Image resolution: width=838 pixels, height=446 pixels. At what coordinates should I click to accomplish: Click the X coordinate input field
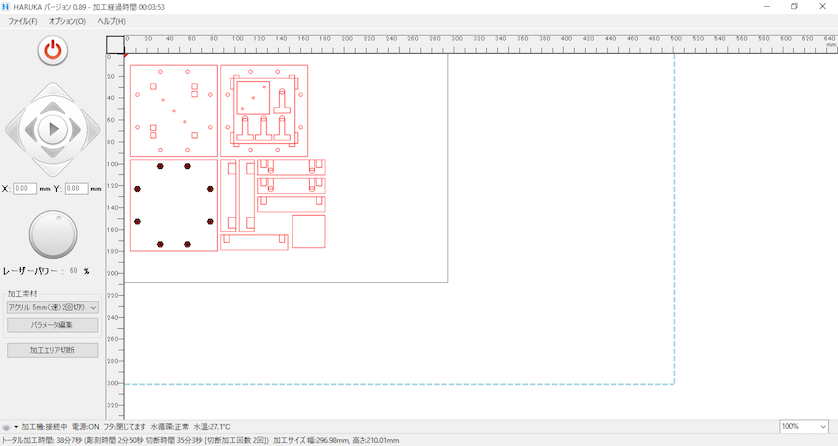24,188
